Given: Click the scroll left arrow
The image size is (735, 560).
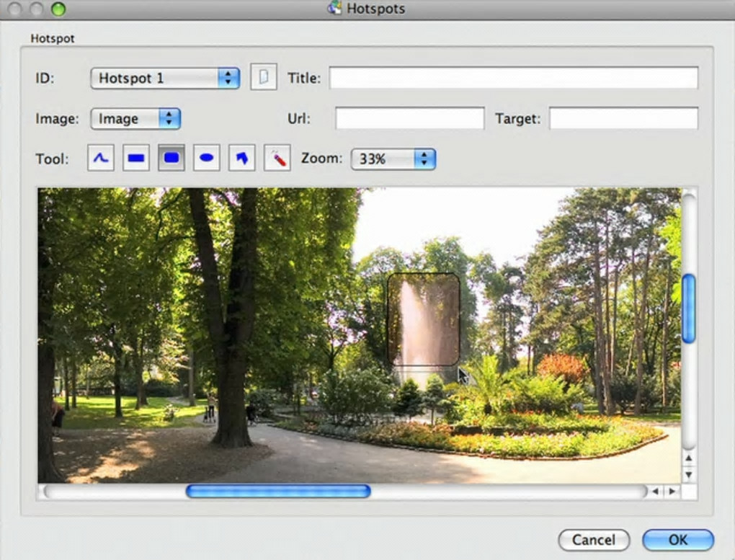Looking at the screenshot, I should point(655,492).
